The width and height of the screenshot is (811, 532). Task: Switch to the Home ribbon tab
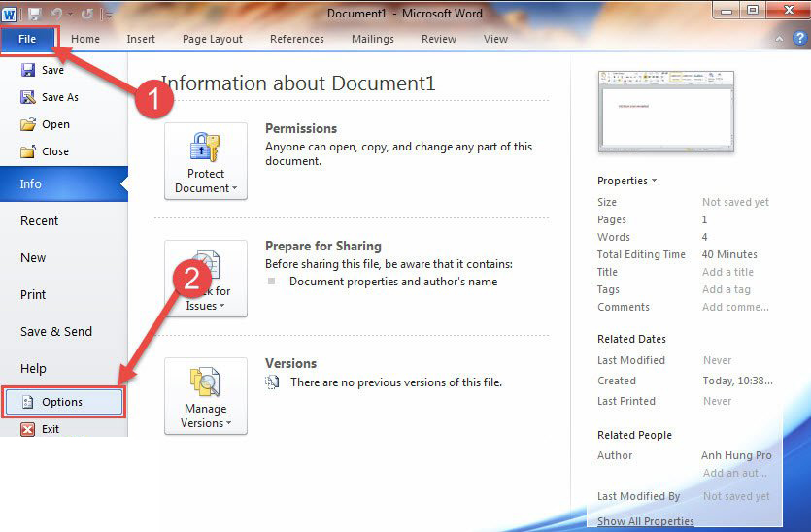(85, 39)
